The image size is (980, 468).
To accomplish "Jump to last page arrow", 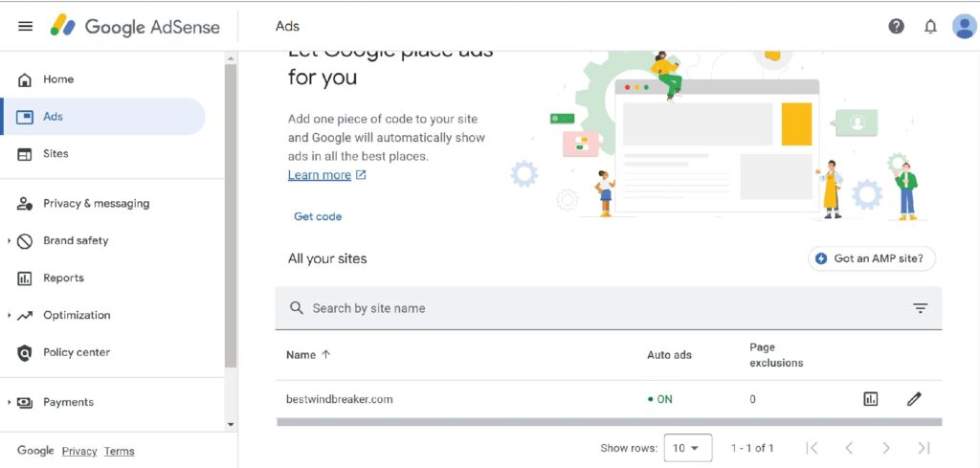I will pyautogui.click(x=924, y=447).
